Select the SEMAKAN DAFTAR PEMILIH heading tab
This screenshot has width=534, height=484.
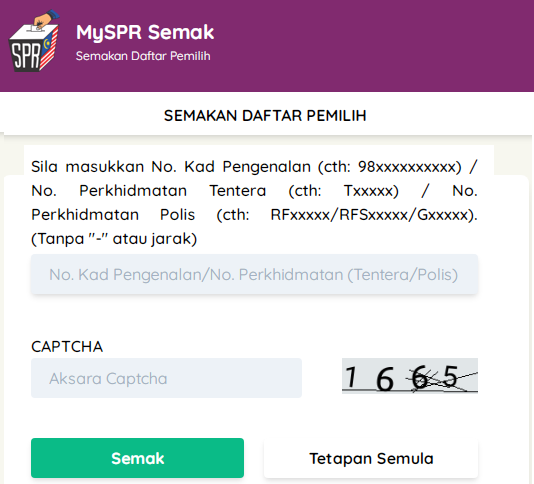265,115
